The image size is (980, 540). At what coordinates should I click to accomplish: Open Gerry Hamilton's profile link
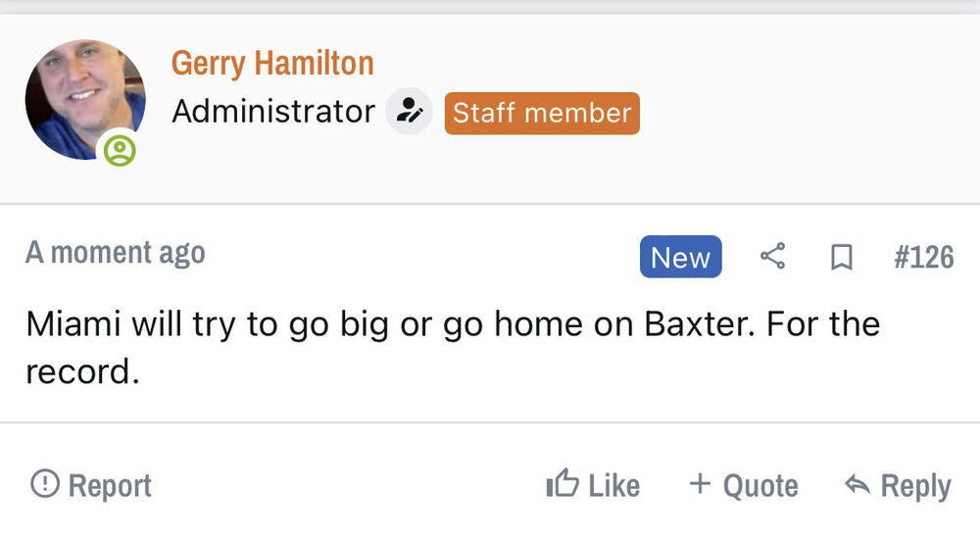272,64
